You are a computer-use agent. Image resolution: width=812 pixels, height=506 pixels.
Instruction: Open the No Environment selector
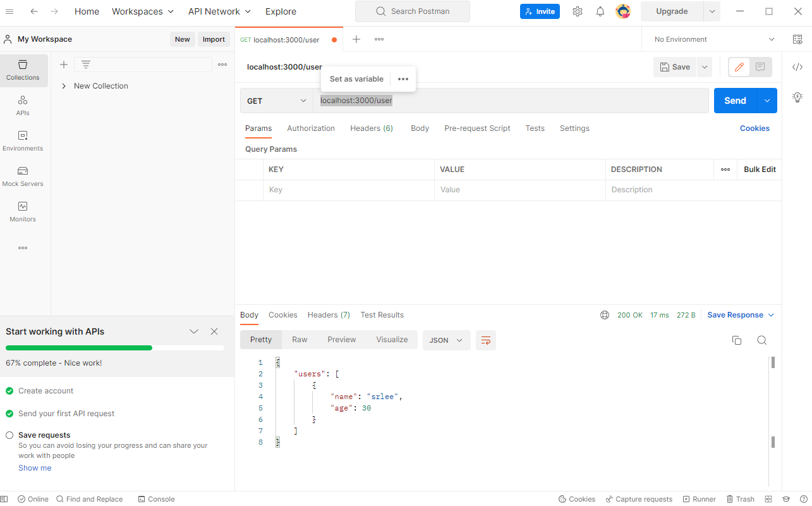pyautogui.click(x=714, y=39)
